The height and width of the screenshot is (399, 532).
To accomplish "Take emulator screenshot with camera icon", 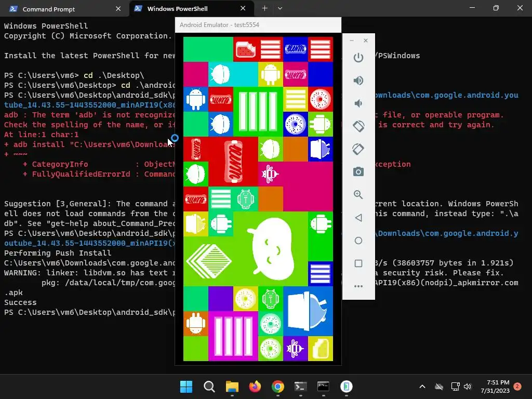I will (x=358, y=171).
